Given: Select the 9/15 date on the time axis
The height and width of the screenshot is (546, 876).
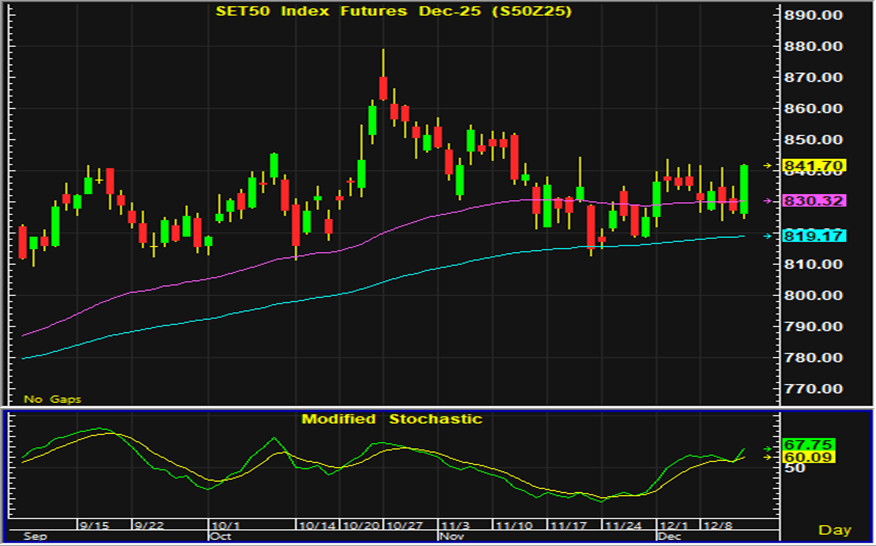Looking at the screenshot, I should coord(95,524).
